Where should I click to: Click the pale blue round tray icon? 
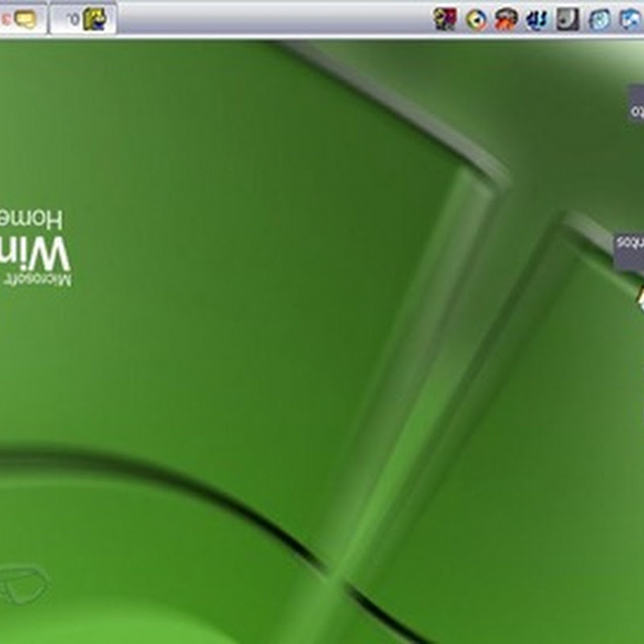point(599,19)
